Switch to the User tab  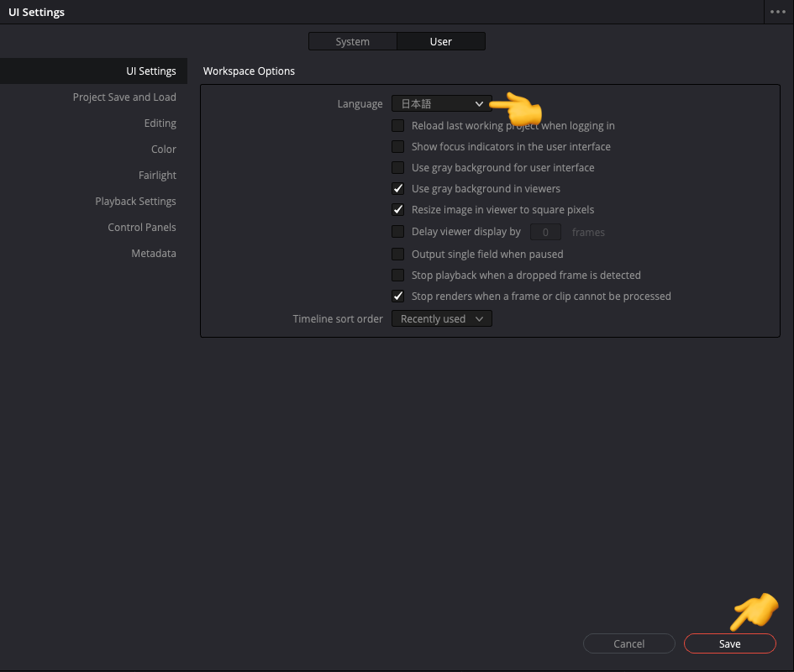click(441, 41)
